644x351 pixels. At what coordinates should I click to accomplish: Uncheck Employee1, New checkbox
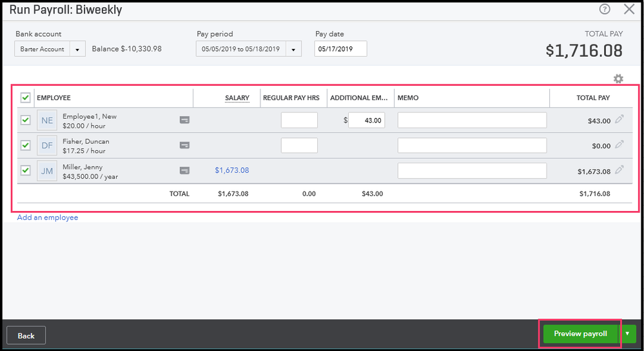tap(26, 120)
